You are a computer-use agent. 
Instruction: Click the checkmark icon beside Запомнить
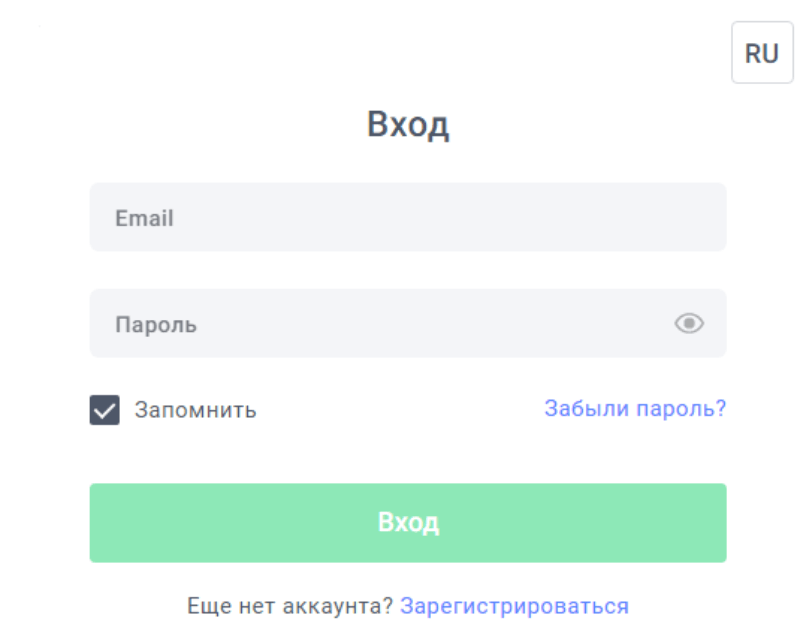click(105, 410)
